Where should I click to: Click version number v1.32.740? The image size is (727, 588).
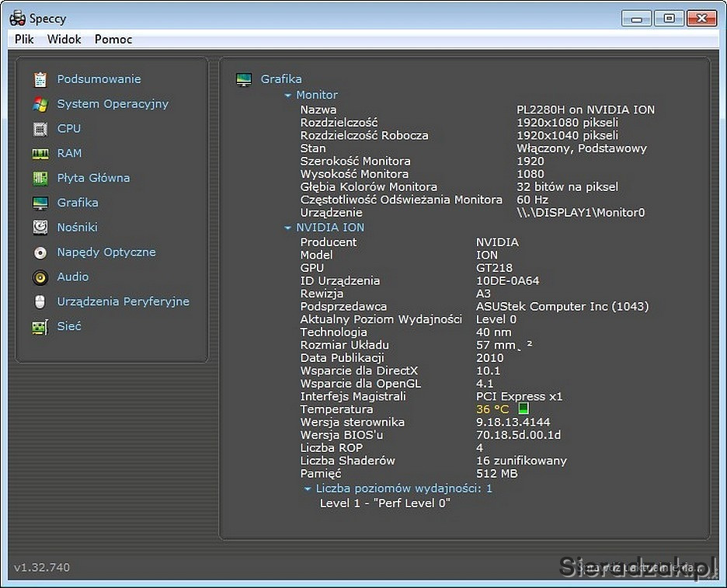pos(42,568)
